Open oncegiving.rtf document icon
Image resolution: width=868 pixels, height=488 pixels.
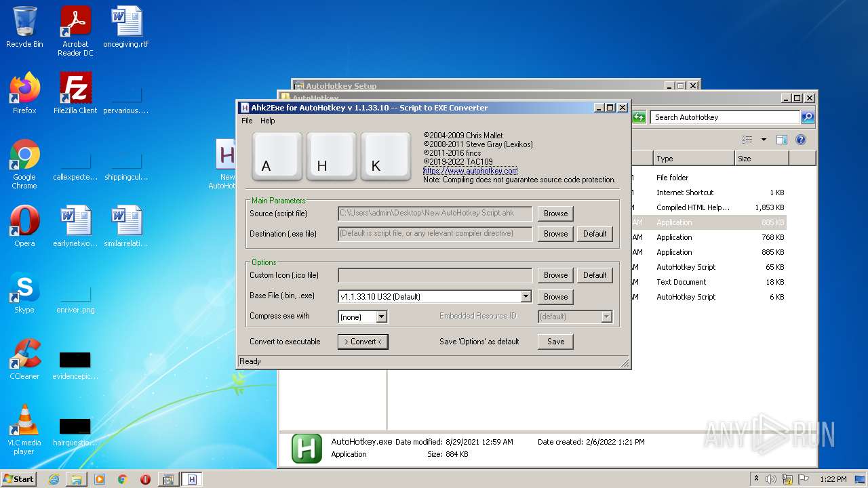click(x=126, y=27)
